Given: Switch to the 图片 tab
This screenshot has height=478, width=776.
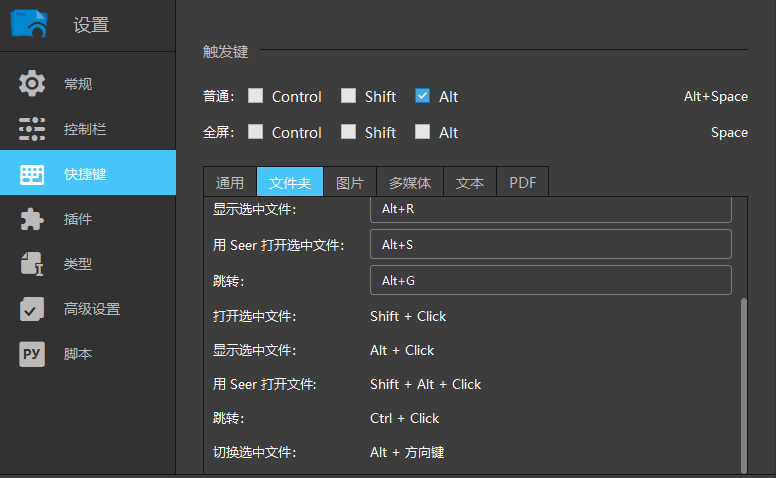Looking at the screenshot, I should point(350,182).
